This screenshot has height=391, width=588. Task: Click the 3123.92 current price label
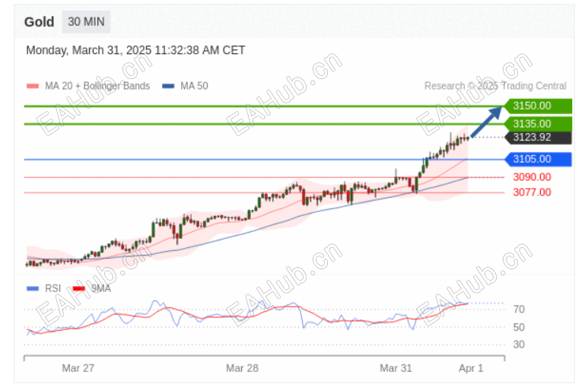pos(538,138)
